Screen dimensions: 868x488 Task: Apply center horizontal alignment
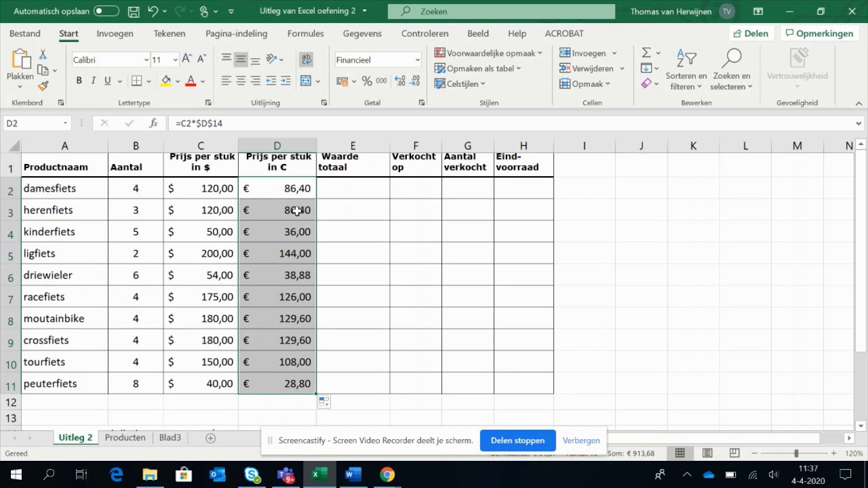(241, 81)
